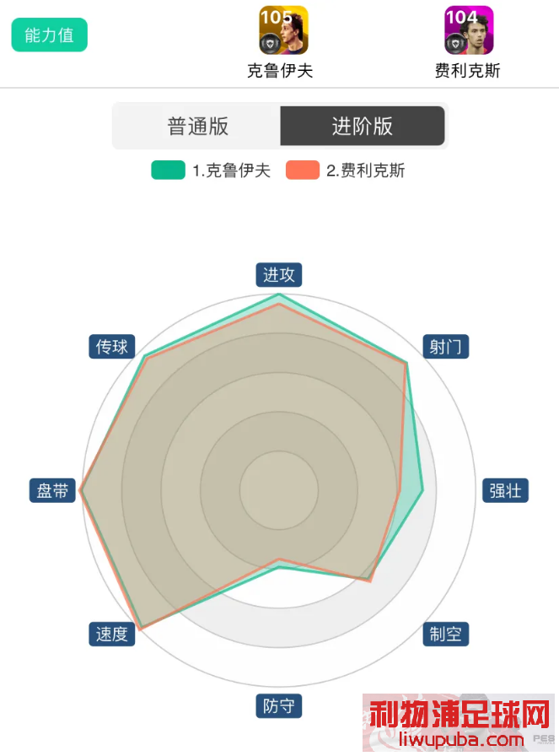
Task: Click the 制空 radar axis label
Action: pos(446,634)
